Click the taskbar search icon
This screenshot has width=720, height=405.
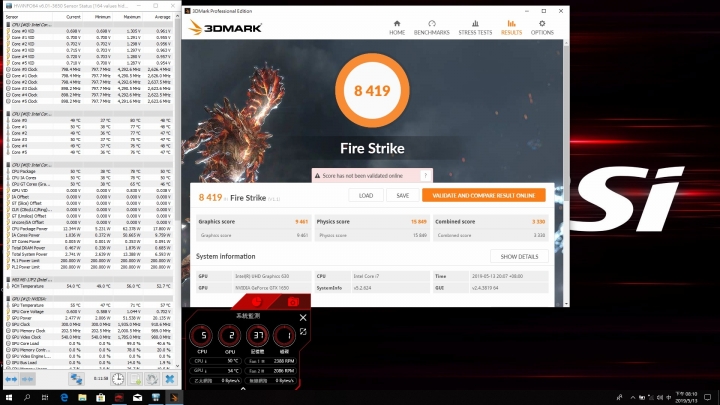[x=27, y=398]
